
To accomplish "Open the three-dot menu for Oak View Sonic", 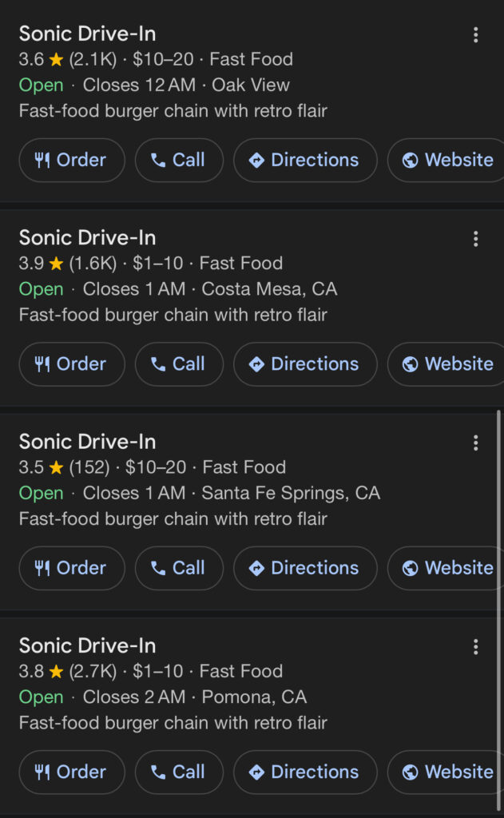I will (x=475, y=34).
